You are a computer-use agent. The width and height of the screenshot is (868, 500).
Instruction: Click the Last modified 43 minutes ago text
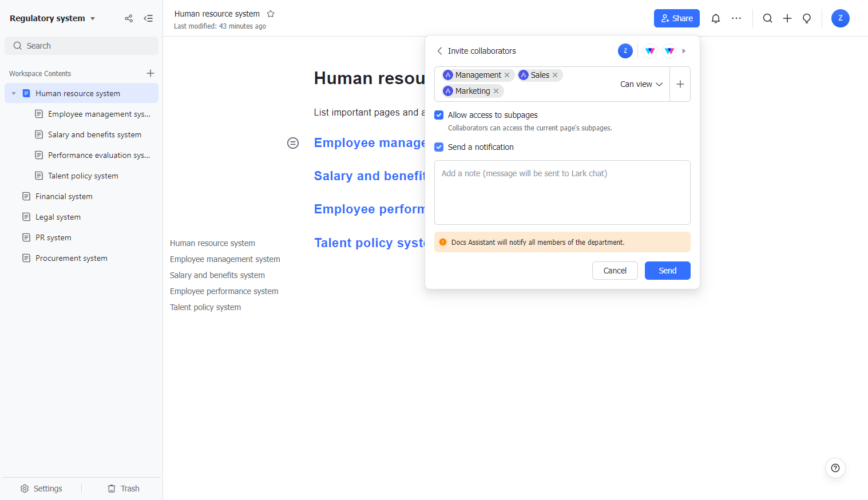tap(220, 26)
